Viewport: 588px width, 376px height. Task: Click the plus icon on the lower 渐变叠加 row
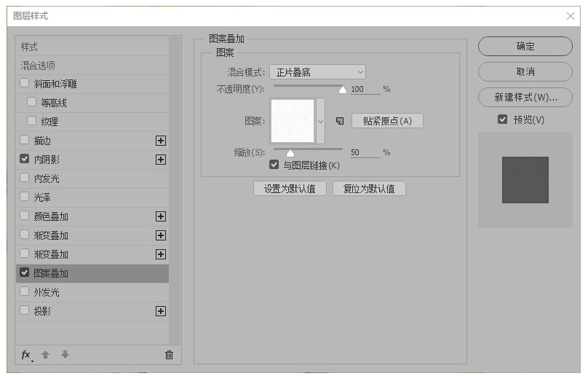click(x=161, y=254)
